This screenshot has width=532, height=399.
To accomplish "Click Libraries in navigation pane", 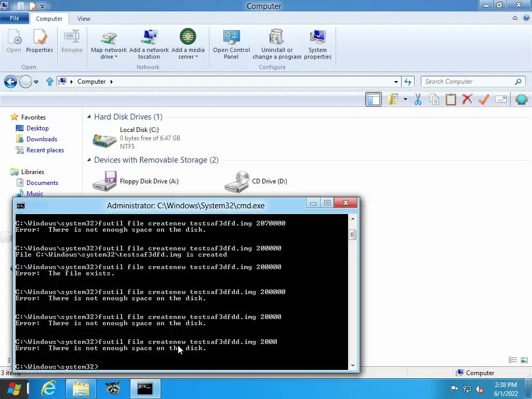I will point(33,172).
